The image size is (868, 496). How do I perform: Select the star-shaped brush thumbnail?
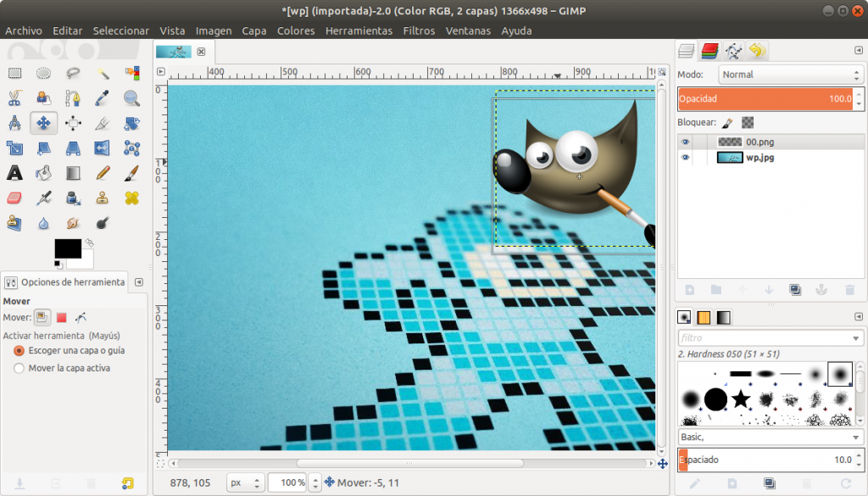tap(740, 398)
